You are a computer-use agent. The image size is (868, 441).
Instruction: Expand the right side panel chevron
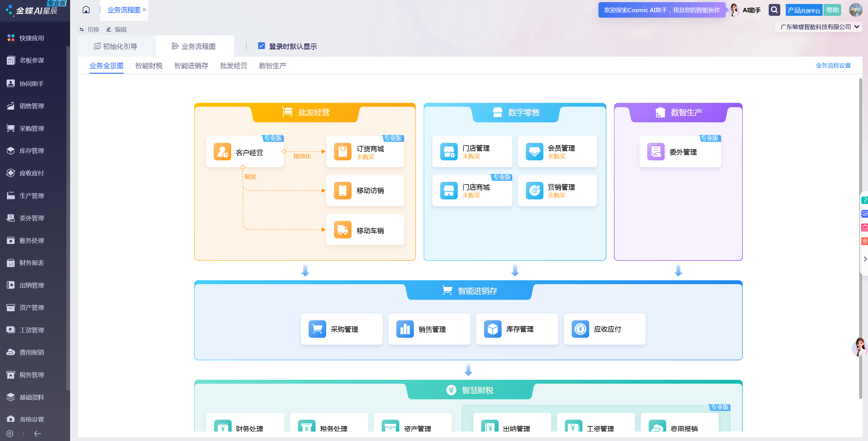[865, 259]
